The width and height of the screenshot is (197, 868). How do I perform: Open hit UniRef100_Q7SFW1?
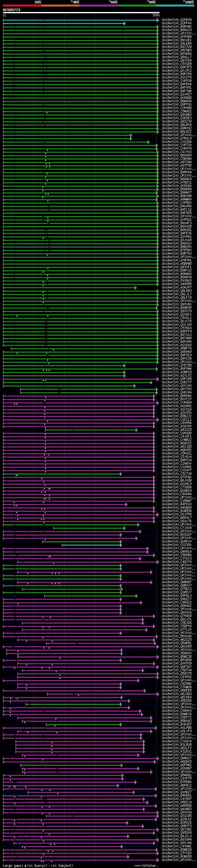[177, 478]
